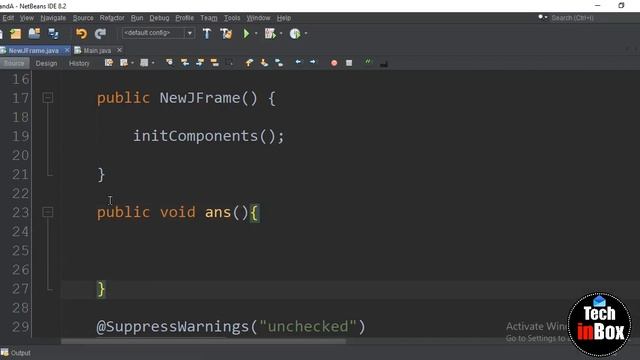
Task: Click the New Project icon
Action: click(16, 34)
